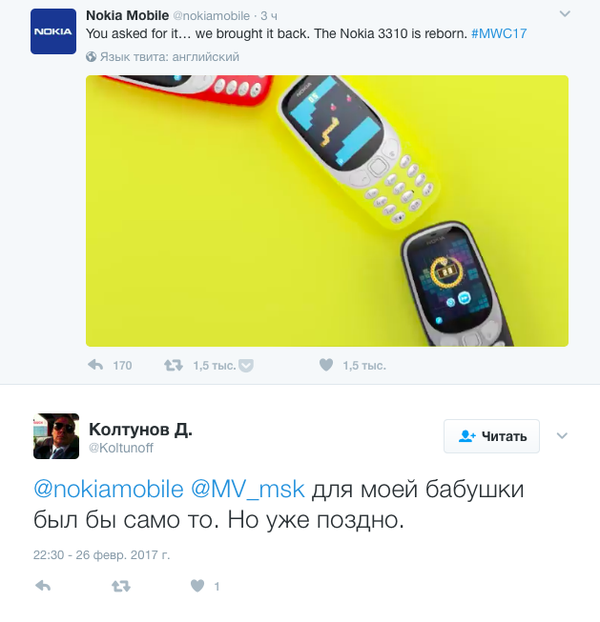Follow Колтунов with the Читать button
This screenshot has height=622, width=600.
coord(492,436)
